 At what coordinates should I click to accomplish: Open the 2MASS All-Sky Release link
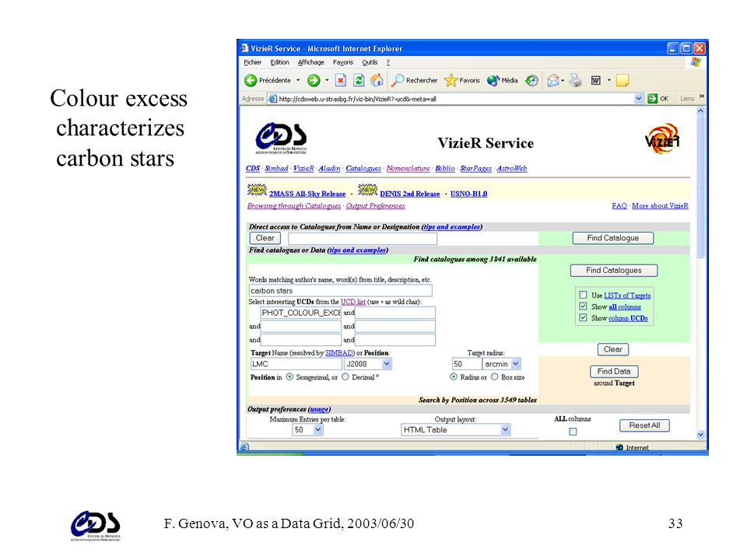307,194
